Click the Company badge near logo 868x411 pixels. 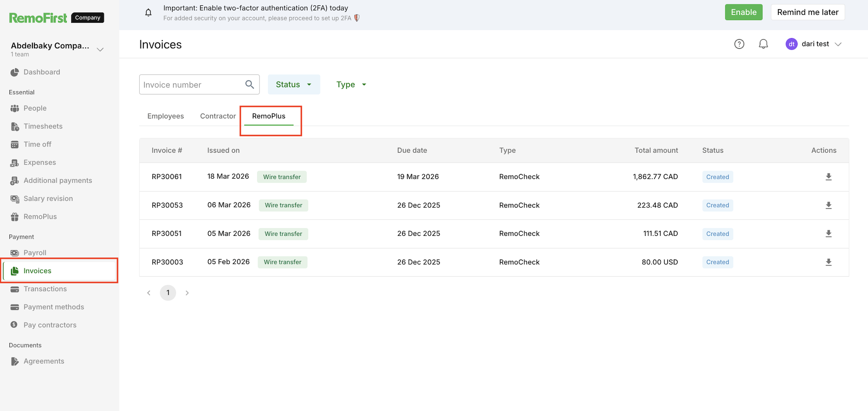tap(88, 18)
